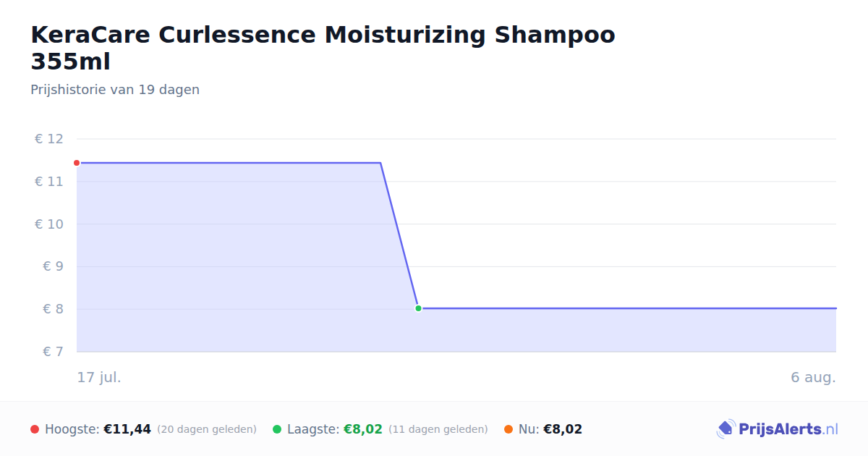Click the red highest price dot on chart
This screenshot has width=868, height=456.
[x=77, y=163]
